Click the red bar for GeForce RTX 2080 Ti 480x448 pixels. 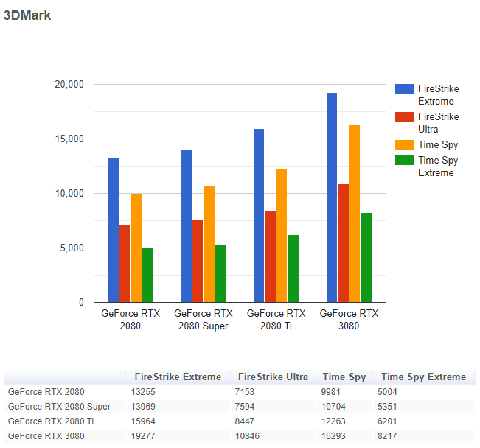270,256
